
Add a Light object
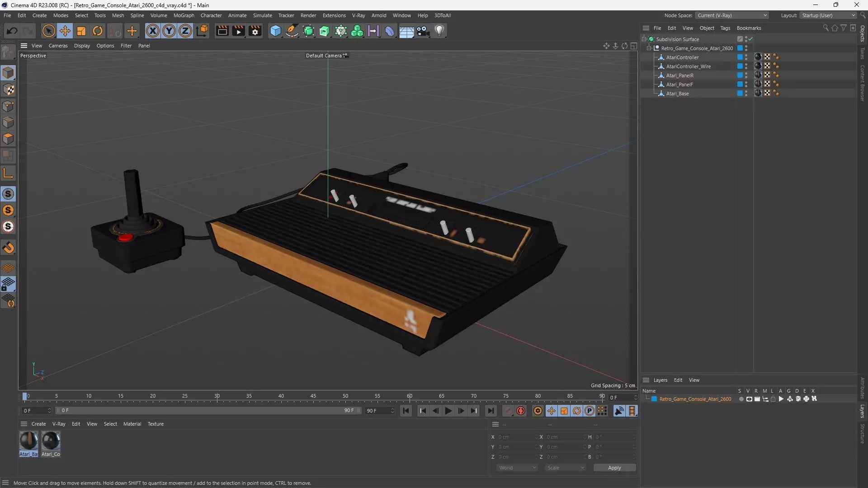click(439, 31)
